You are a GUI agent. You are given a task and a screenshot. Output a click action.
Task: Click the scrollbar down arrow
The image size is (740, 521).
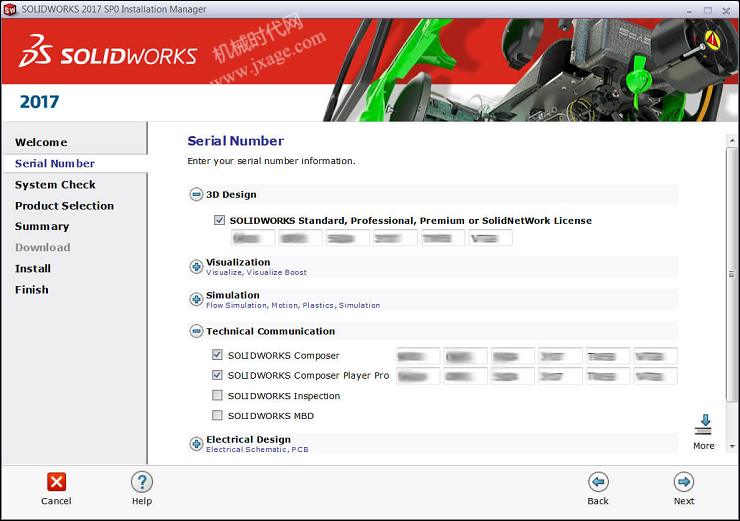pyautogui.click(x=732, y=446)
